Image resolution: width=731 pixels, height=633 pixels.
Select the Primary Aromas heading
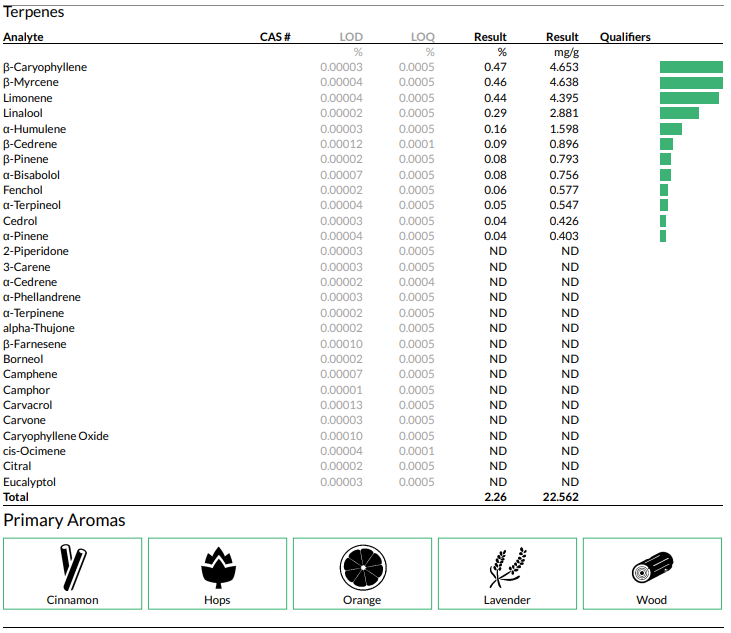64,520
